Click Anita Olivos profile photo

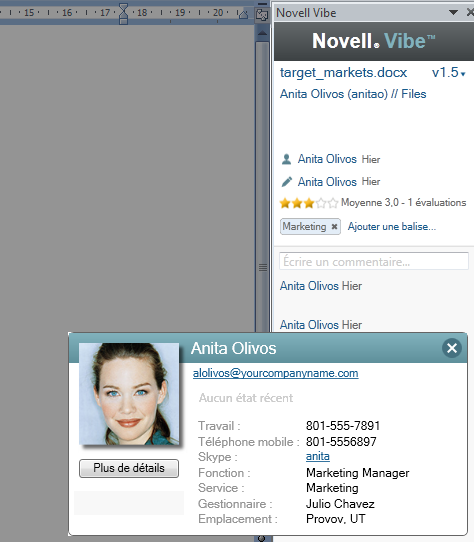(129, 394)
